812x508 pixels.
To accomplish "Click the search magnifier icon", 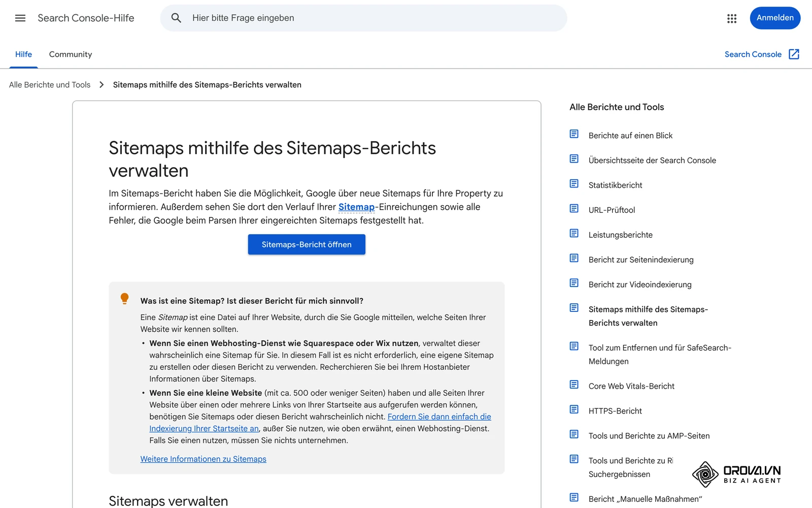I will pos(176,18).
